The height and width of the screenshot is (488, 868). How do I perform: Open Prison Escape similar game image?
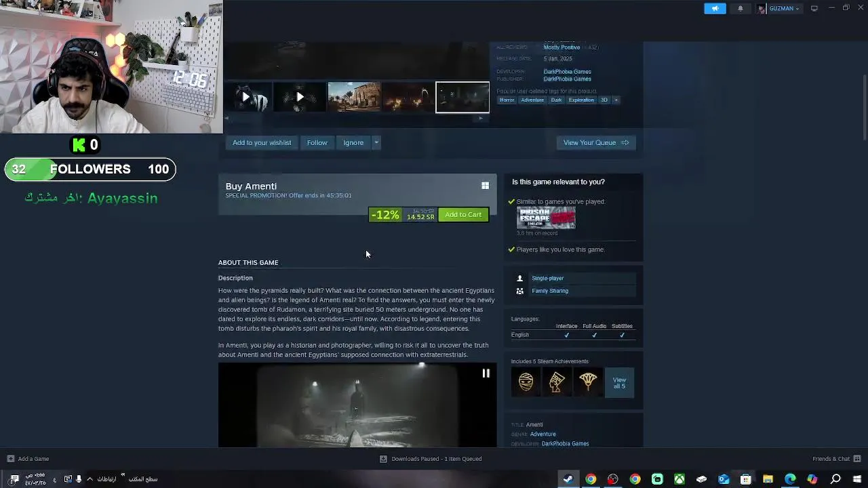pyautogui.click(x=546, y=218)
